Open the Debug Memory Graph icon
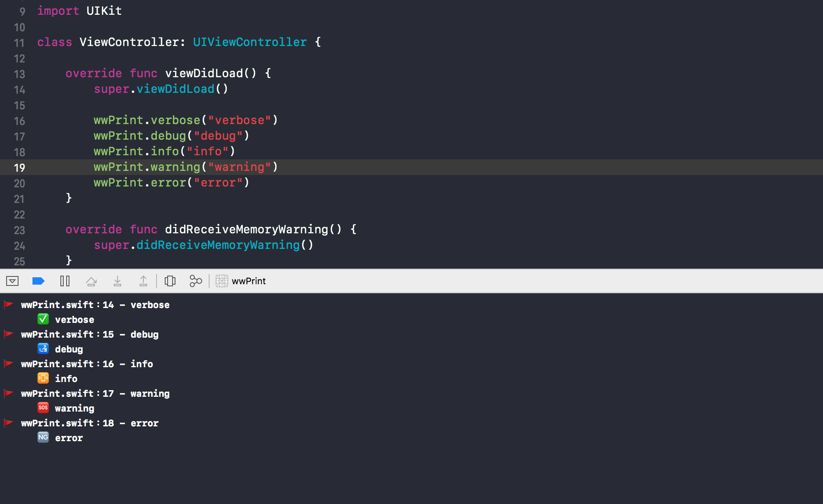This screenshot has width=823, height=504. [196, 281]
